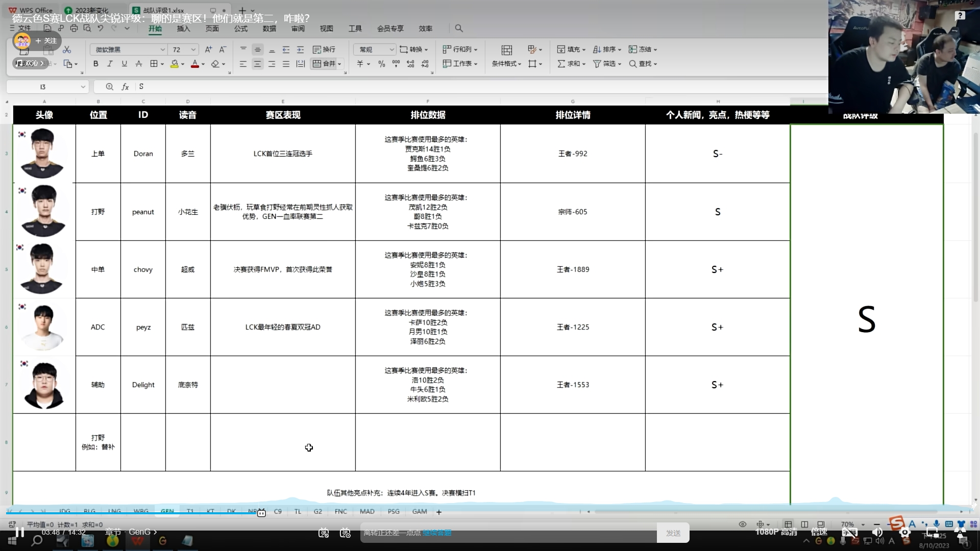Click the zoom icon in formula bar
This screenshot has width=980, height=551.
click(109, 87)
